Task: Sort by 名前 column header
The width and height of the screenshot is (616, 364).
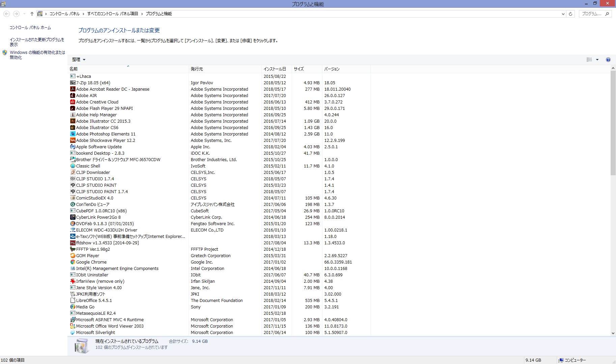Action: click(128, 69)
